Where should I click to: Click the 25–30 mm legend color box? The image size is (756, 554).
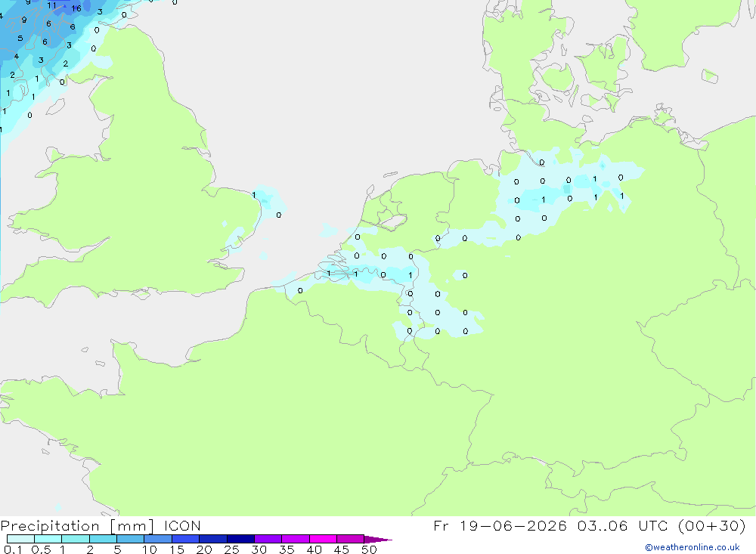click(x=240, y=539)
